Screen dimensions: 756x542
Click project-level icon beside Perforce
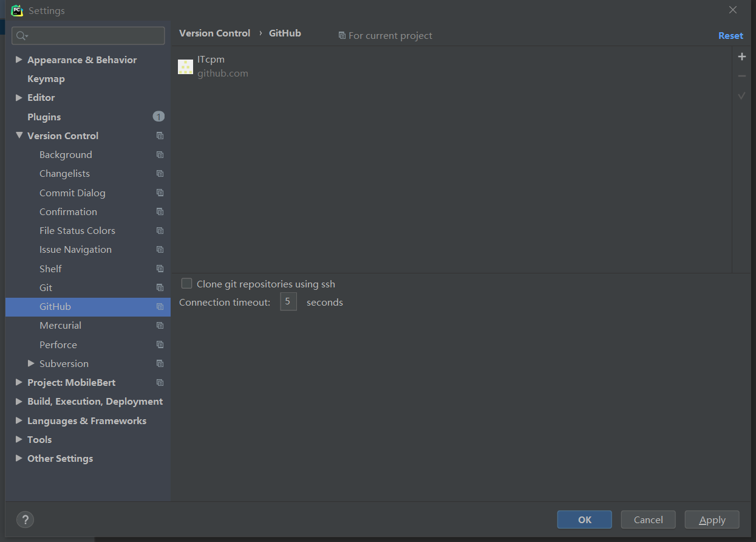[x=160, y=345]
